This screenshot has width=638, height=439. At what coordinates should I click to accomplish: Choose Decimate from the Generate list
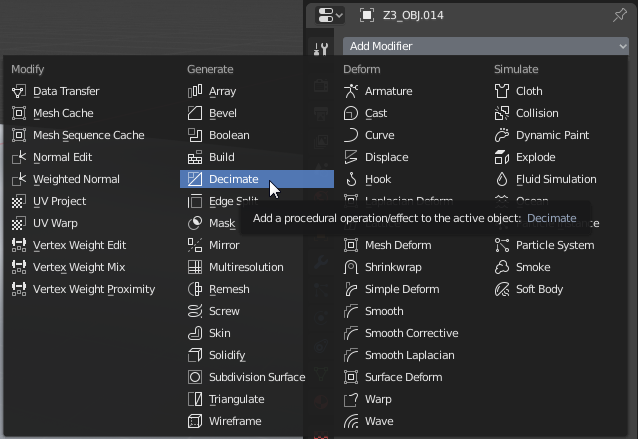[x=233, y=179]
